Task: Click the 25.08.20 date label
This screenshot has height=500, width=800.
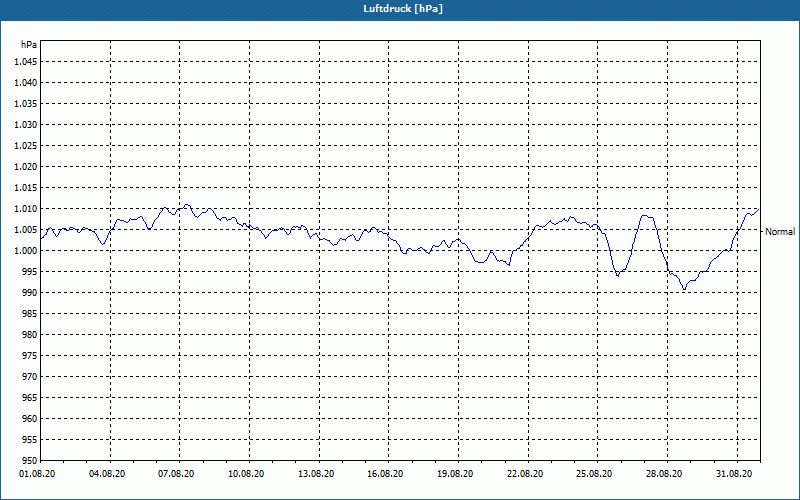Action: click(x=594, y=474)
